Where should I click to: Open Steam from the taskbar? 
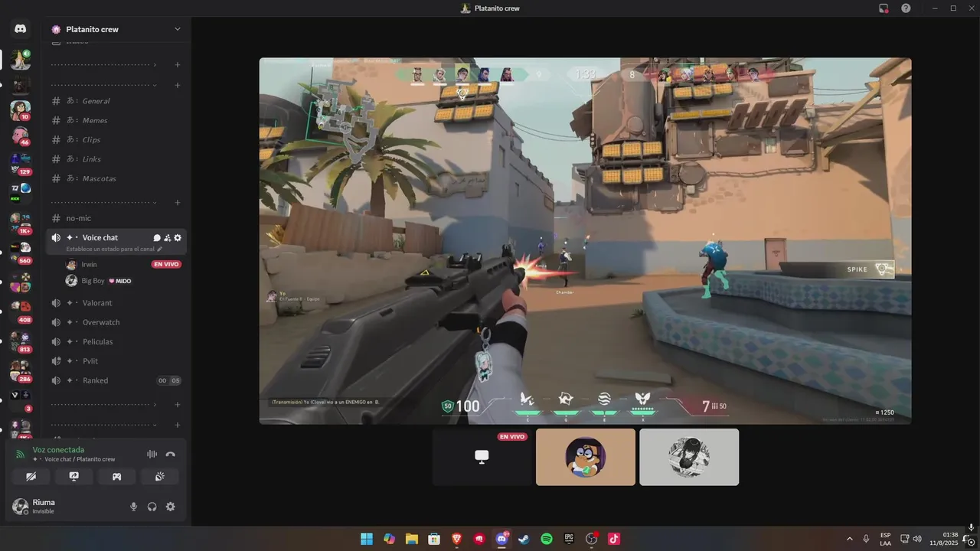point(524,539)
